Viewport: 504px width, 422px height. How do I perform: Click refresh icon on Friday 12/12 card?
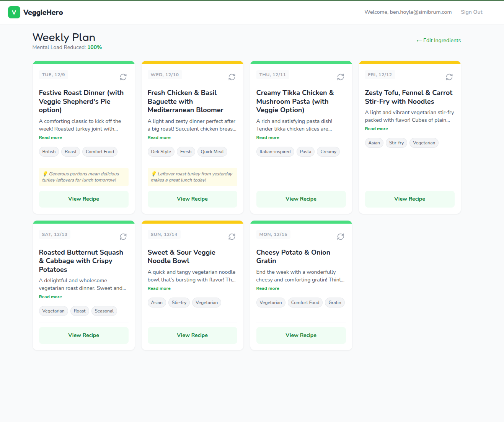[449, 77]
